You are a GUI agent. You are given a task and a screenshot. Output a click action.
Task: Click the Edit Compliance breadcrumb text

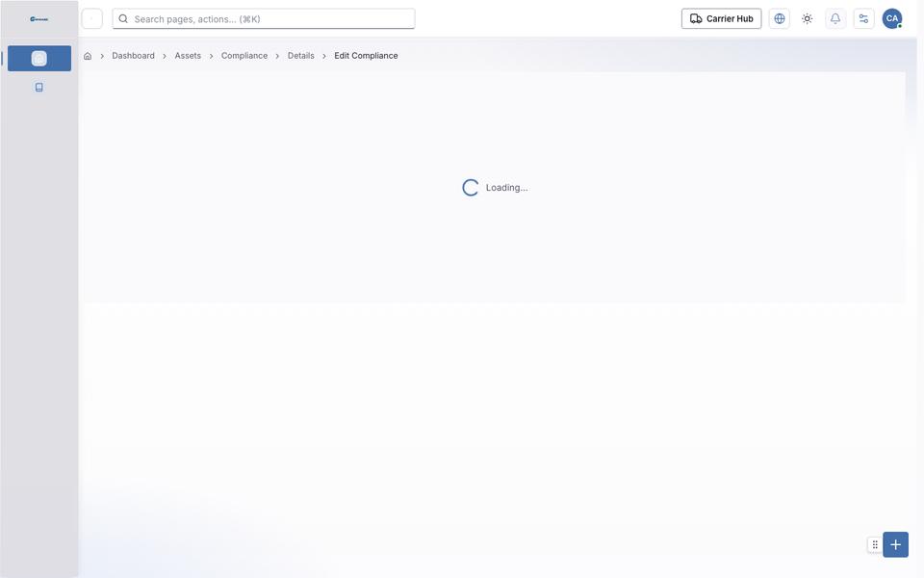(x=366, y=56)
